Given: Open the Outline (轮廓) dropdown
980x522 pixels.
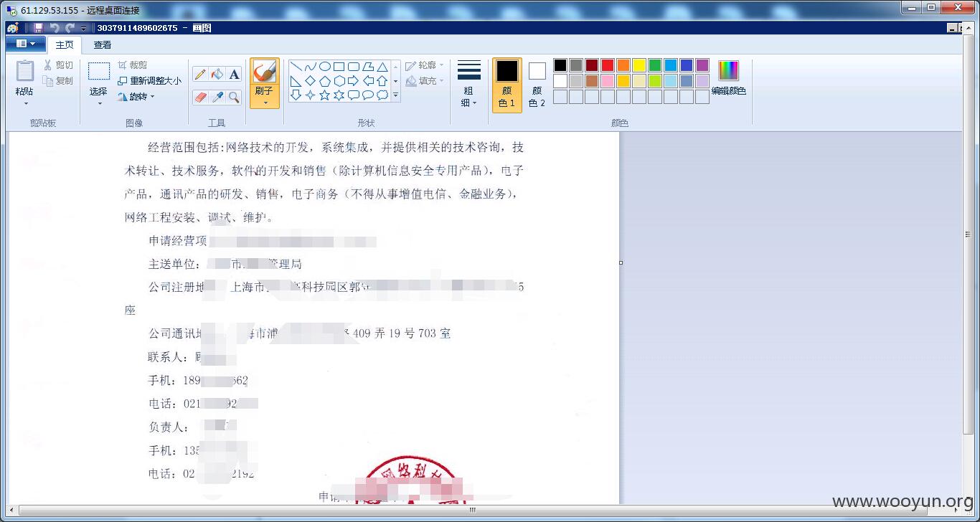Looking at the screenshot, I should tap(425, 65).
